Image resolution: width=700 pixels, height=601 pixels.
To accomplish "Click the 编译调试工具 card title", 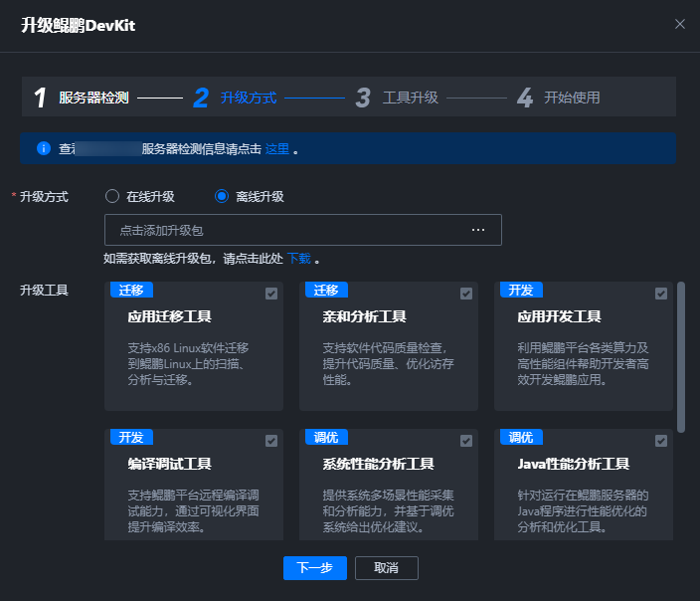I will point(170,464).
